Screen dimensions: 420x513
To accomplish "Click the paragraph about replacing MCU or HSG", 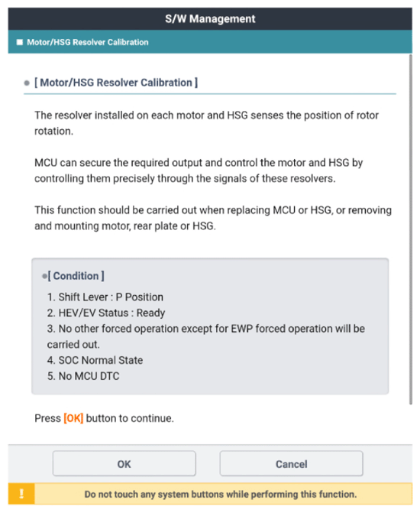I will point(213,218).
